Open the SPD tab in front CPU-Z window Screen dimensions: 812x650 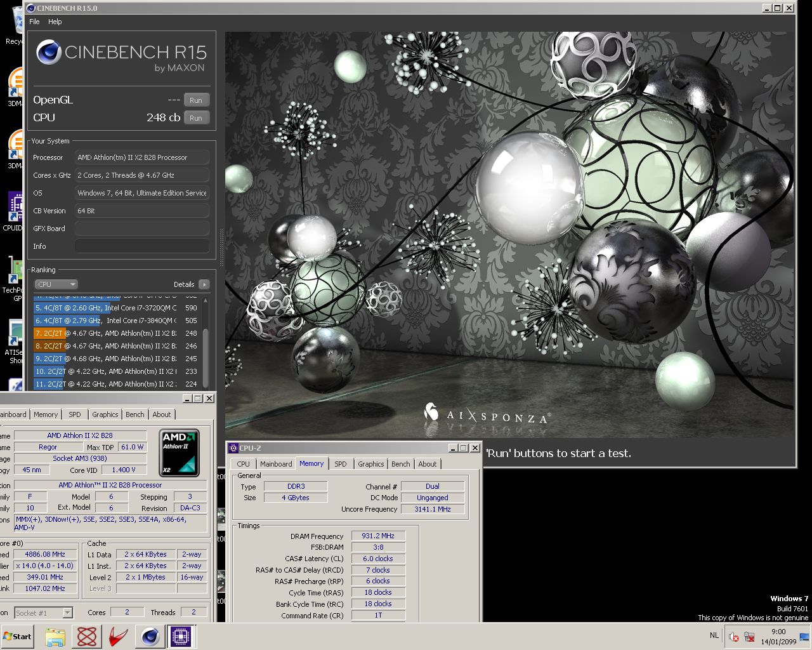point(341,464)
